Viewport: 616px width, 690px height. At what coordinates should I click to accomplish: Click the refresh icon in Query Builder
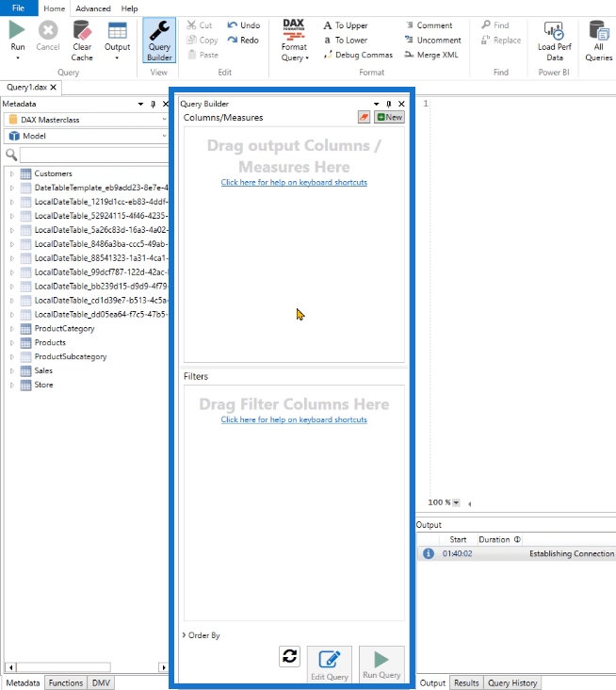point(289,657)
